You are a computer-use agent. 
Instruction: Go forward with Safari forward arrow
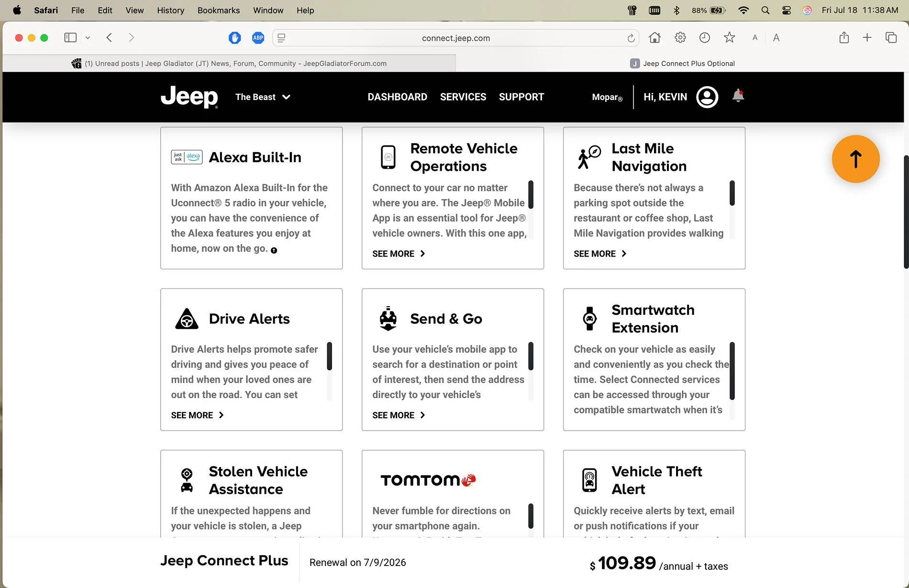tap(131, 37)
